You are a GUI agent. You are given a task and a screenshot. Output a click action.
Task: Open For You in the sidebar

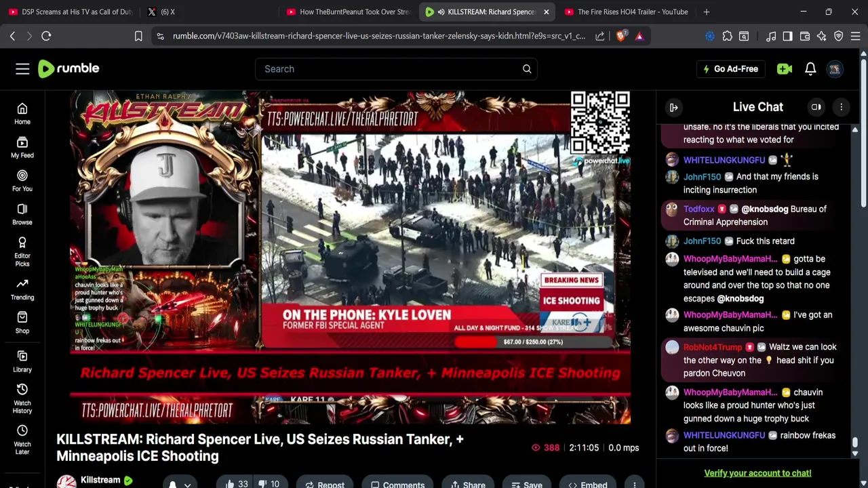click(x=22, y=181)
